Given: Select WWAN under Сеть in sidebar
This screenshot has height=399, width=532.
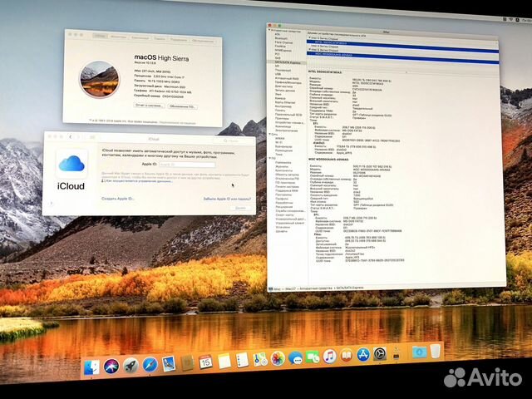Looking at the screenshot, I should pyautogui.click(x=280, y=139).
